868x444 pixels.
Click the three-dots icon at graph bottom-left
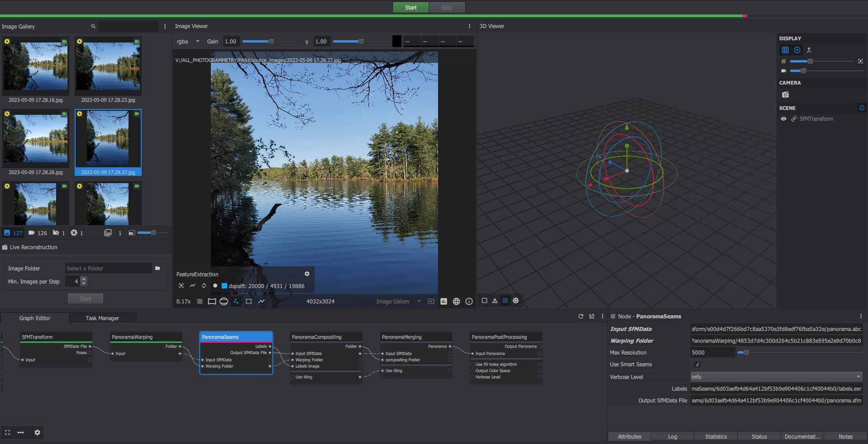coord(20,433)
